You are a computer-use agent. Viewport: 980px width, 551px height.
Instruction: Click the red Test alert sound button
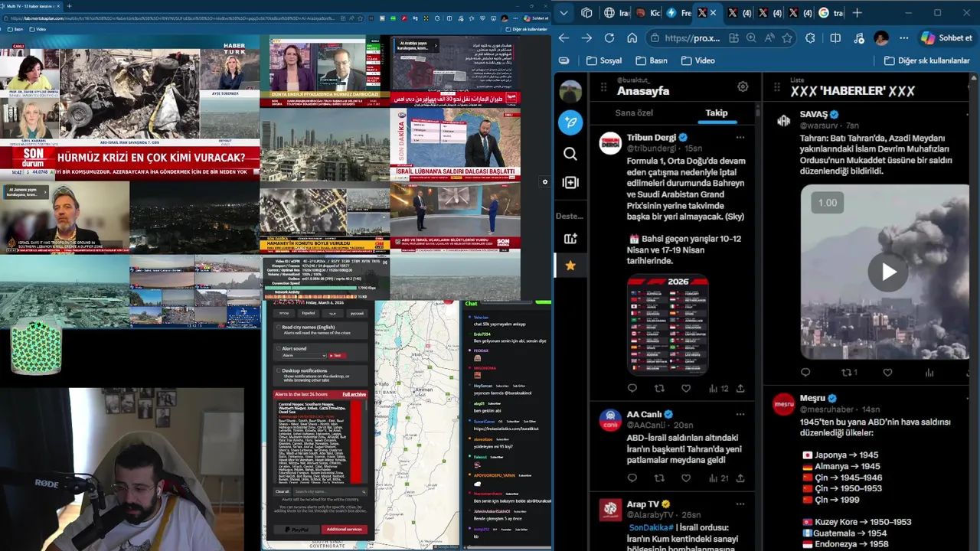tap(336, 355)
